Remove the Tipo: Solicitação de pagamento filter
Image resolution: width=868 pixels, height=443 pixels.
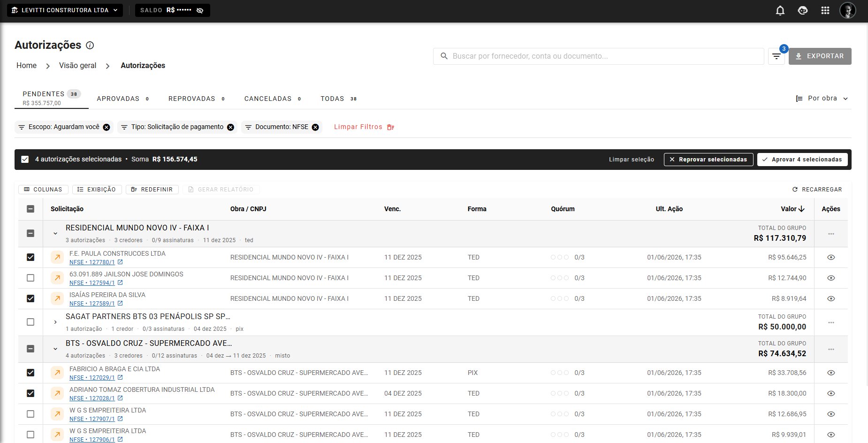click(x=230, y=127)
